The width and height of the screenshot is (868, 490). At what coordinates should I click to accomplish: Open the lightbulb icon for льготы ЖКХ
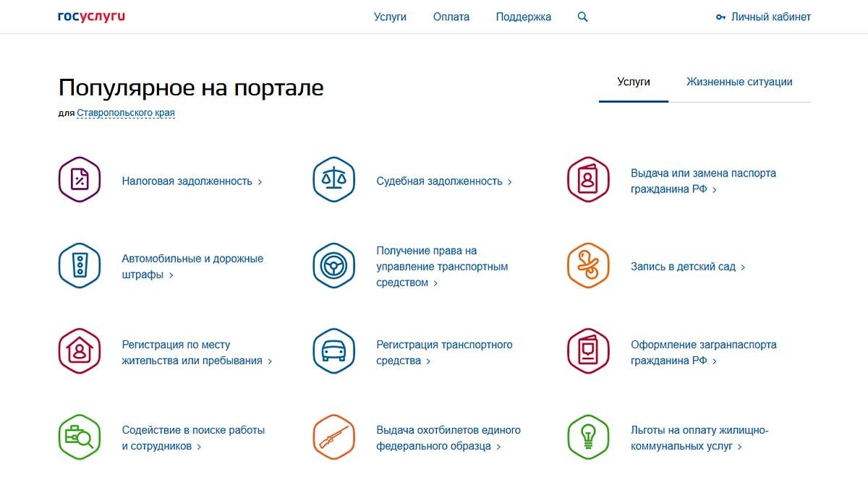point(588,437)
